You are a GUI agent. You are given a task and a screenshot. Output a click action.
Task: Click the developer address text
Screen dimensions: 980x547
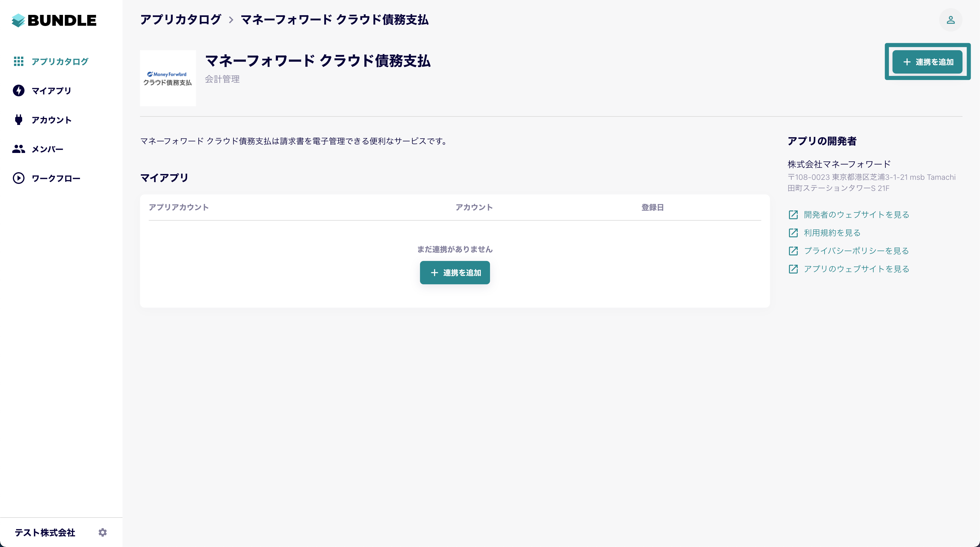871,183
